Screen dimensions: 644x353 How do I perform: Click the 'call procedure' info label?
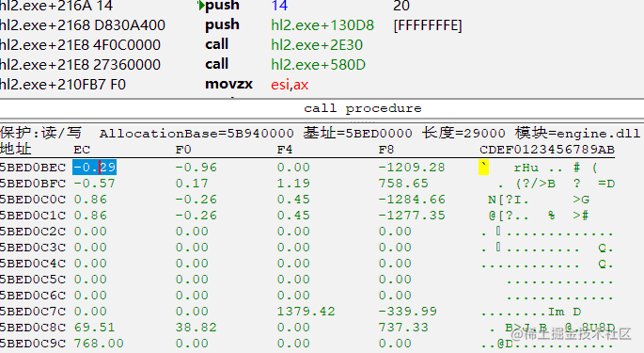click(363, 108)
